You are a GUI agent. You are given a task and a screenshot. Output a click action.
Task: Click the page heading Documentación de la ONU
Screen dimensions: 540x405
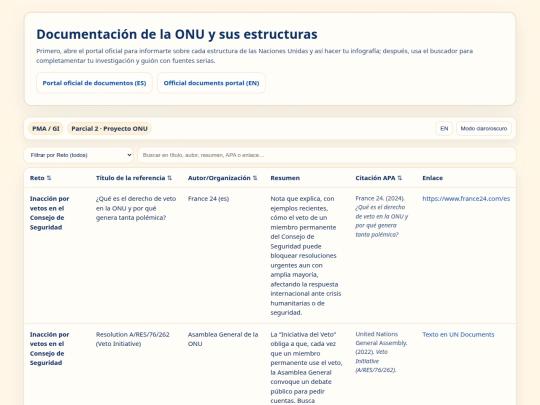click(177, 34)
